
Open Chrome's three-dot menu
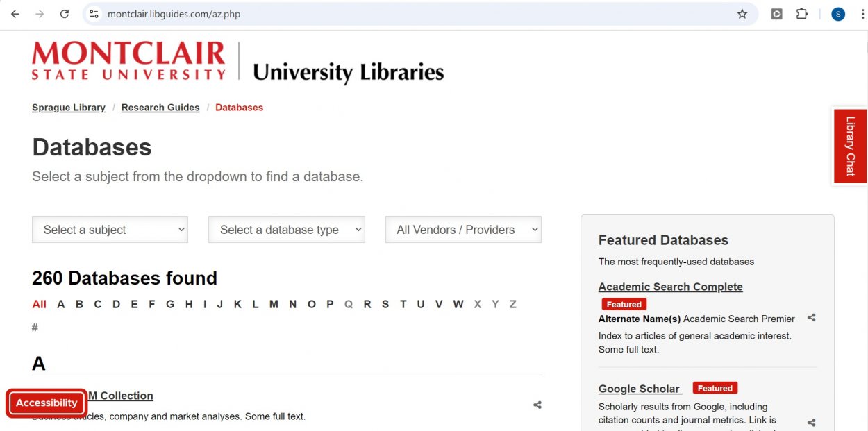pos(862,13)
